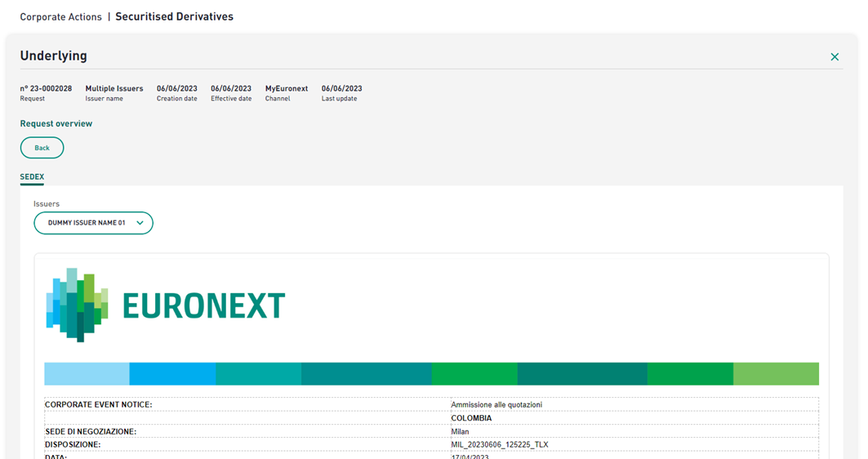The height and width of the screenshot is (459, 868).
Task: Click the Back button
Action: tap(42, 148)
